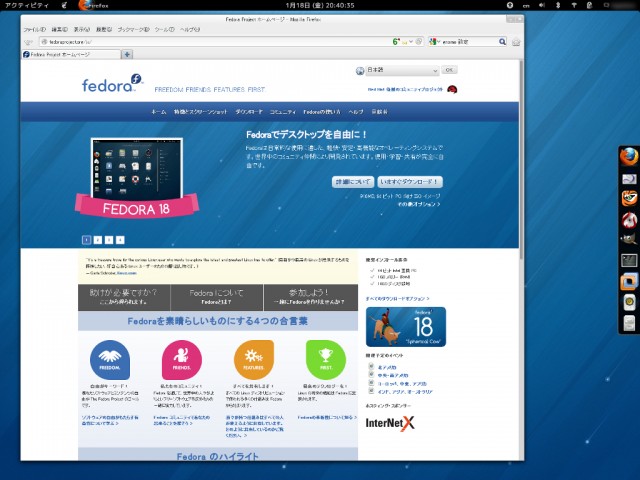Screen dimensions: 640x480
Task: Open the second dock icon below Firefox
Action: (629, 178)
